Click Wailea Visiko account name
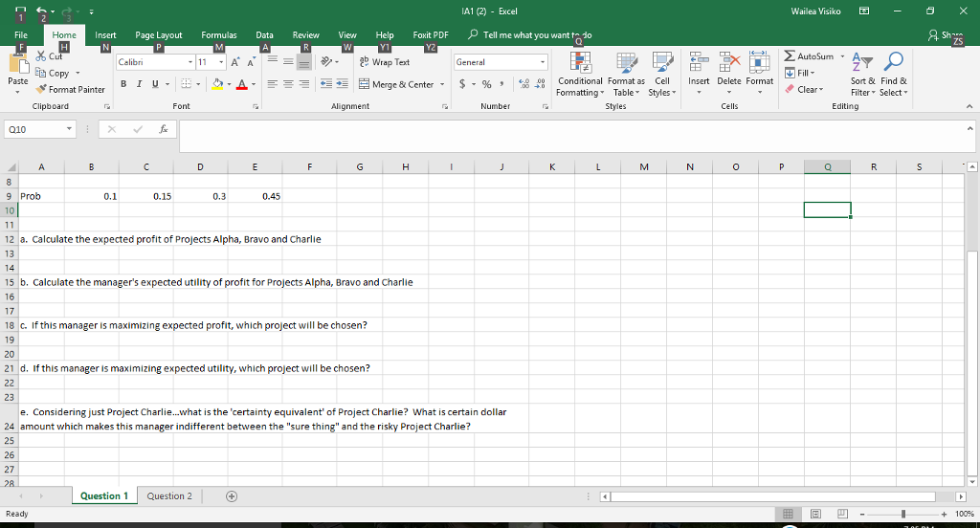980x528 pixels. tap(815, 11)
